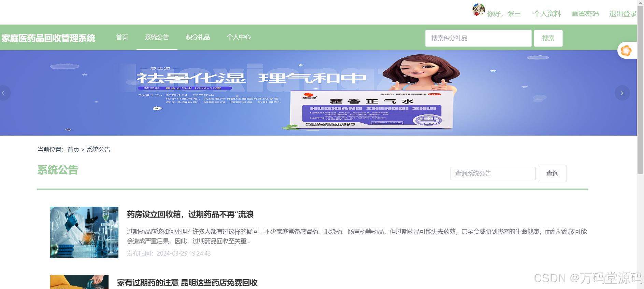Screen dimensions: 644x289
Task: Select the 系统公告 navigation tab
Action: click(x=157, y=37)
